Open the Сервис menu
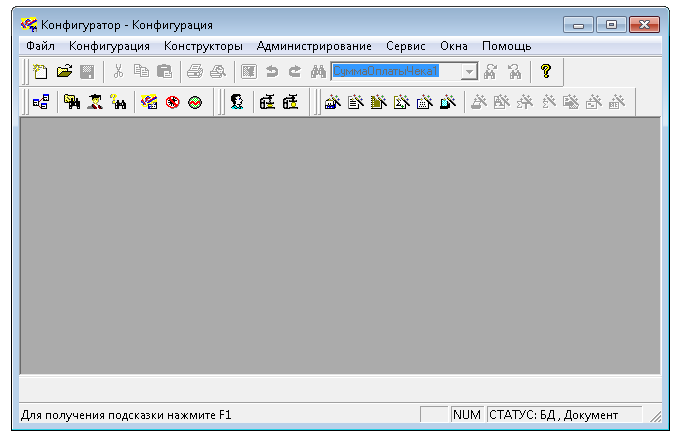 click(406, 46)
